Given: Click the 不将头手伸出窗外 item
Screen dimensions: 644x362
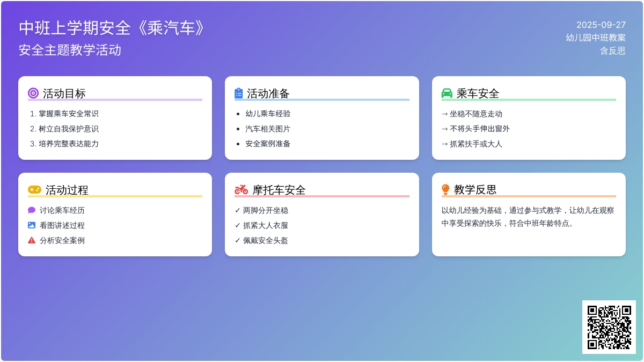Looking at the screenshot, I should 479,129.
